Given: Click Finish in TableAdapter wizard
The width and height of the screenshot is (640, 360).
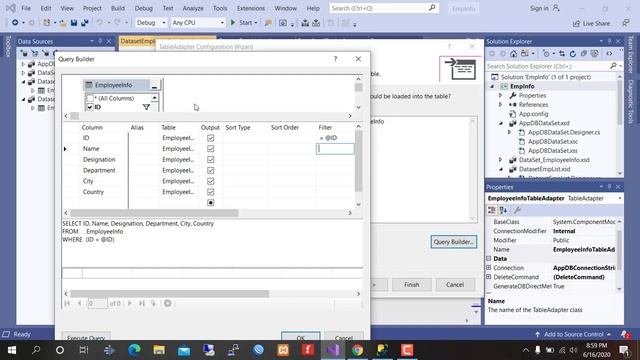Looking at the screenshot, I should [411, 284].
